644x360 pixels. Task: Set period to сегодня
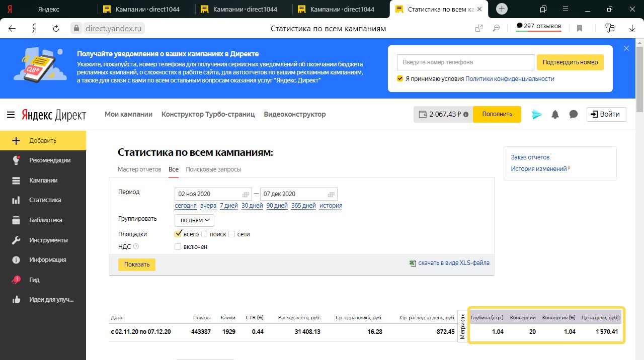(186, 206)
